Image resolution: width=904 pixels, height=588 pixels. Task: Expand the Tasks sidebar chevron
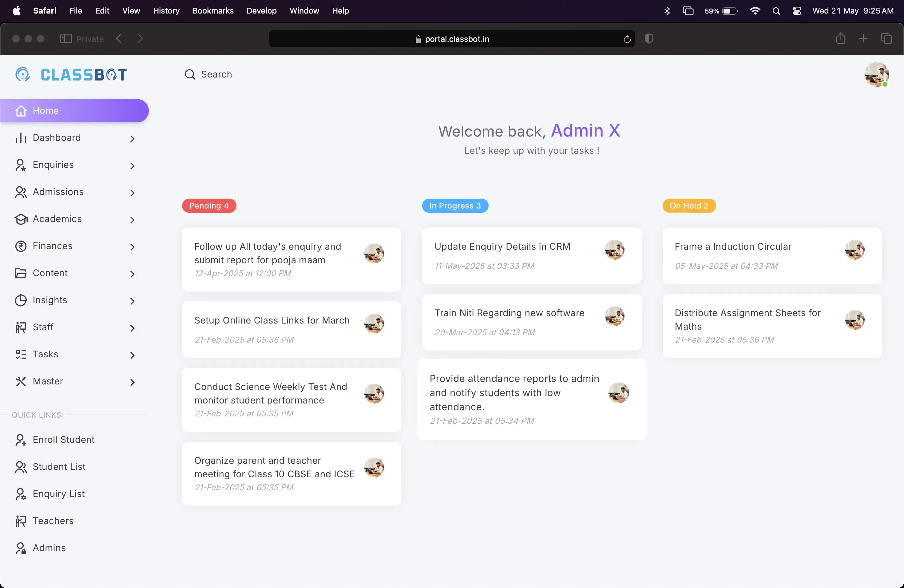coord(132,355)
